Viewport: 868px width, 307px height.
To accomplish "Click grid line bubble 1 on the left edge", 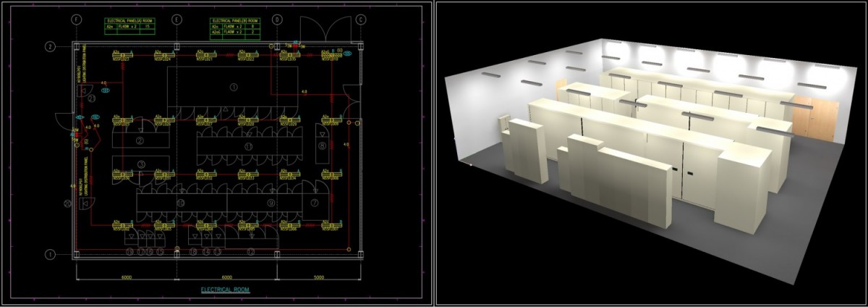I will [x=50, y=254].
